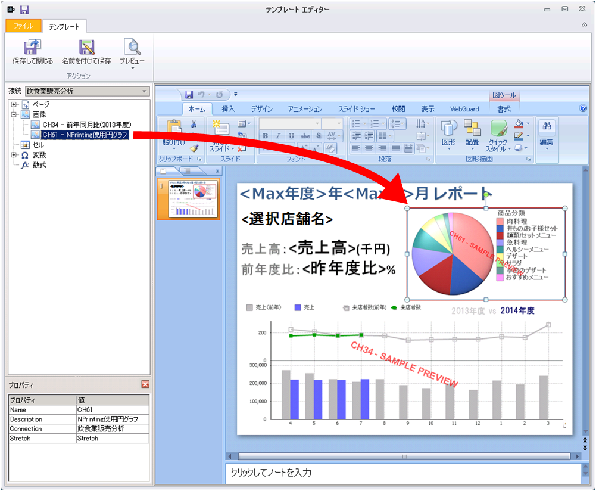Select CH61 image tree item
This screenshot has height=491, width=596.
click(80, 135)
